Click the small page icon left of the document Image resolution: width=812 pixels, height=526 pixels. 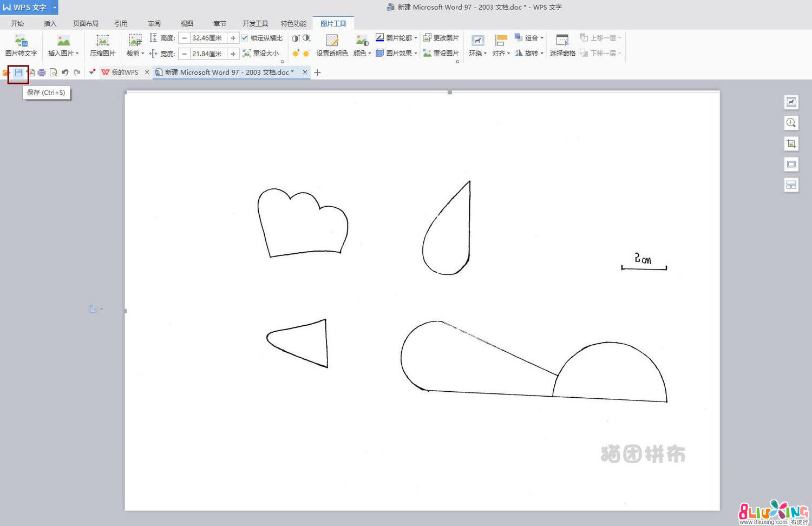click(x=93, y=309)
